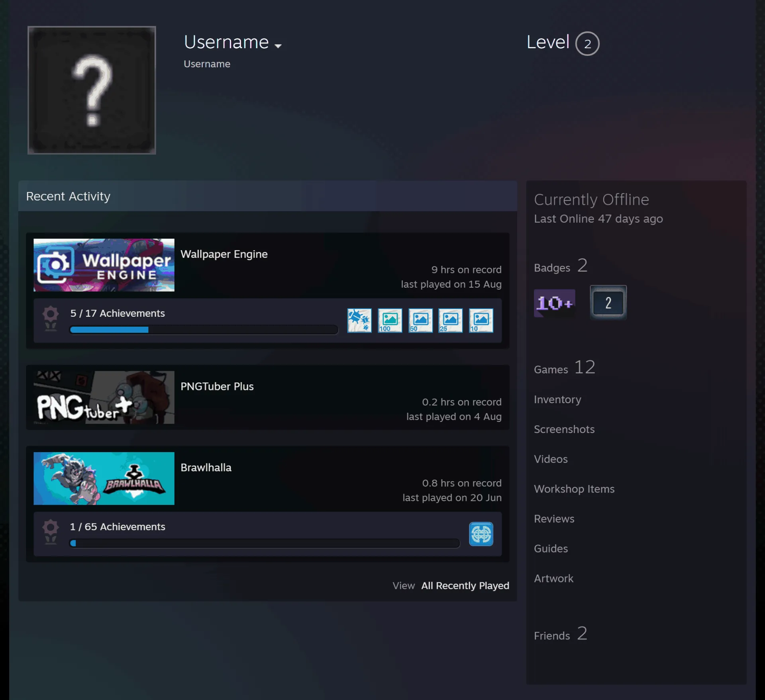765x700 pixels.
Task: Click Wallpaper Engine achievement progress bar
Action: click(x=204, y=329)
